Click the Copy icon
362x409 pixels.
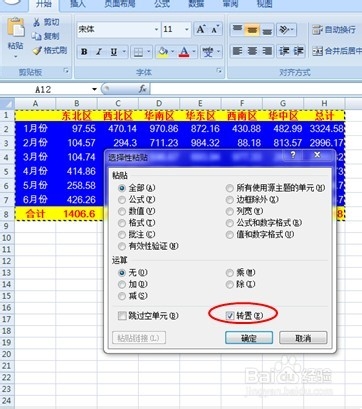coord(36,36)
